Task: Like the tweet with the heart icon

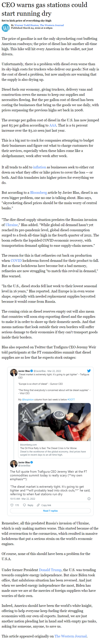Action: tap(12, 505)
